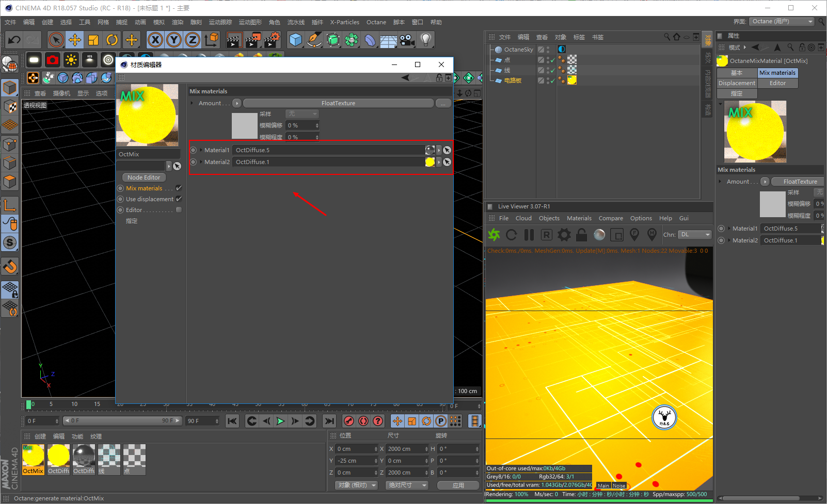Click the FloatTexture button
Viewport: 827px width, 504px height.
pyautogui.click(x=338, y=103)
